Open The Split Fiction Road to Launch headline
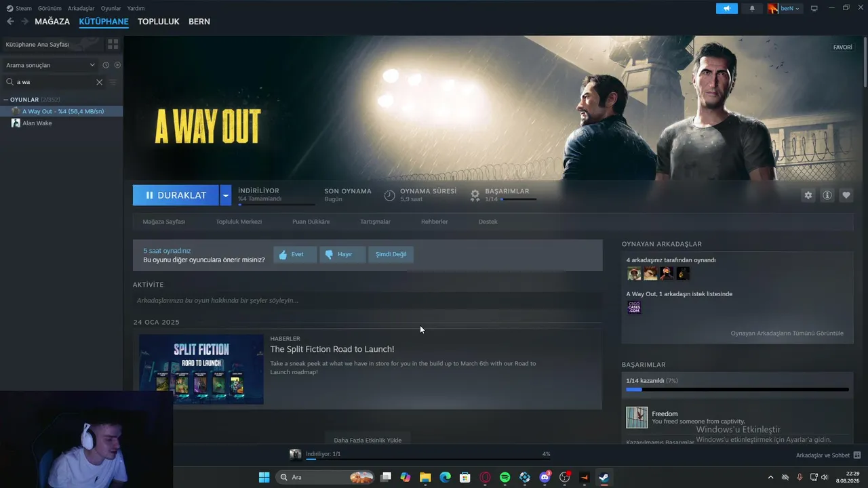 point(332,349)
